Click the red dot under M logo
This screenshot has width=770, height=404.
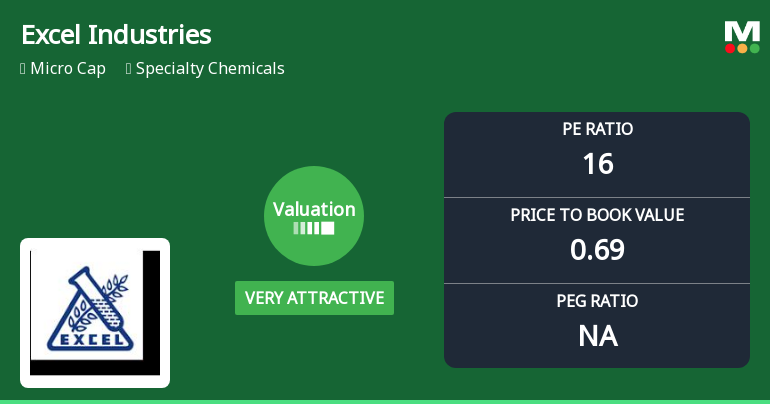[730, 48]
